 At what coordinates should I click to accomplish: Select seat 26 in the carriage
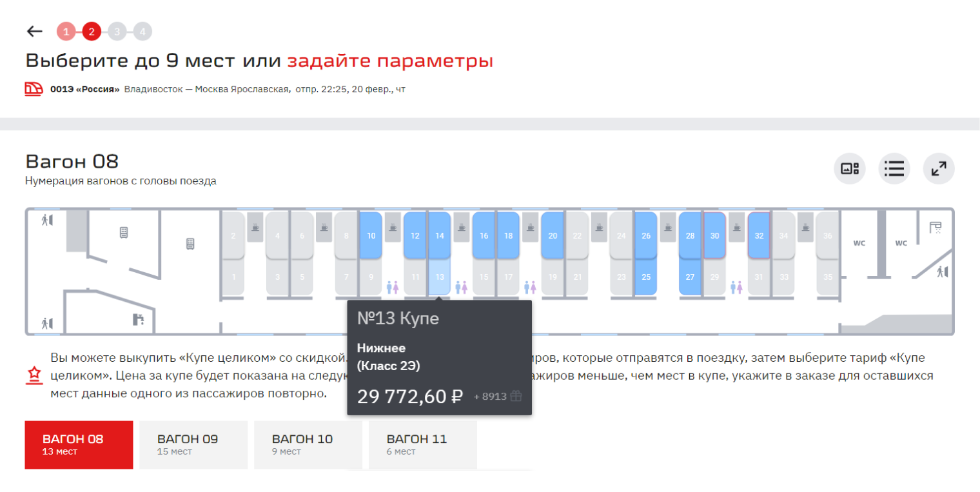[x=646, y=235]
